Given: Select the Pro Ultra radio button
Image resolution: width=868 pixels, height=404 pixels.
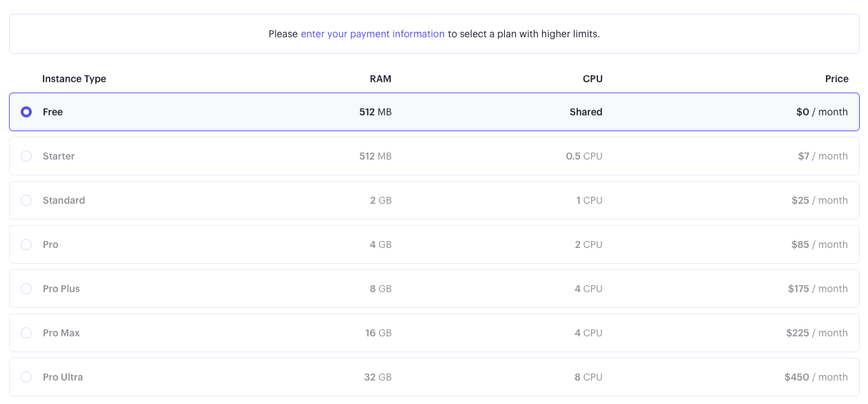Looking at the screenshot, I should [x=26, y=377].
